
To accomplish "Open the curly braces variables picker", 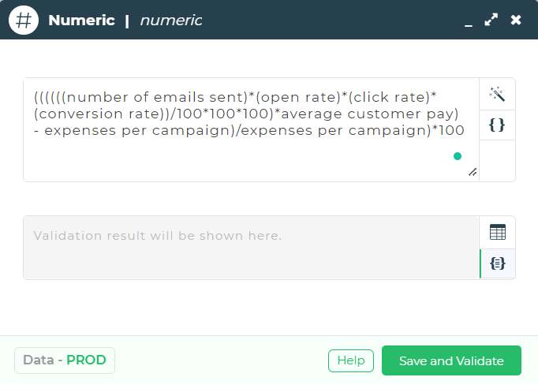I will coord(497,125).
